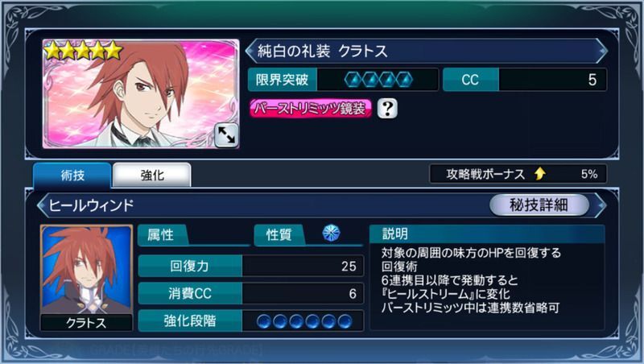This screenshot has width=644, height=364.
Task: Click the 強化段階 blue orb progress row
Action: [251, 321]
